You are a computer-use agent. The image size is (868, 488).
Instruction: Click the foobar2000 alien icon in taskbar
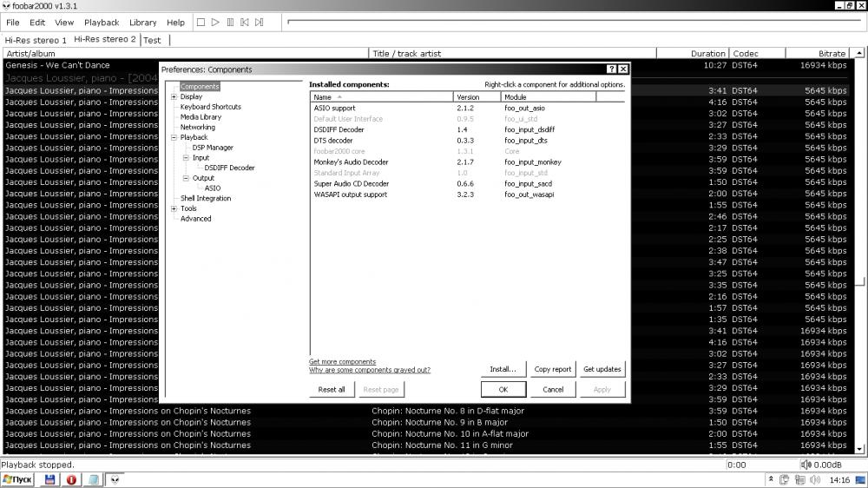115,479
